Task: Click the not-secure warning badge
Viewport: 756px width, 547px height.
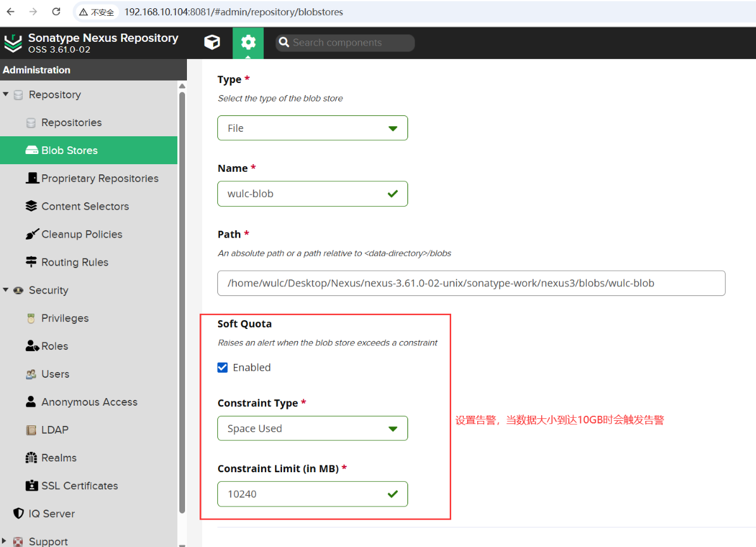Action: 96,12
